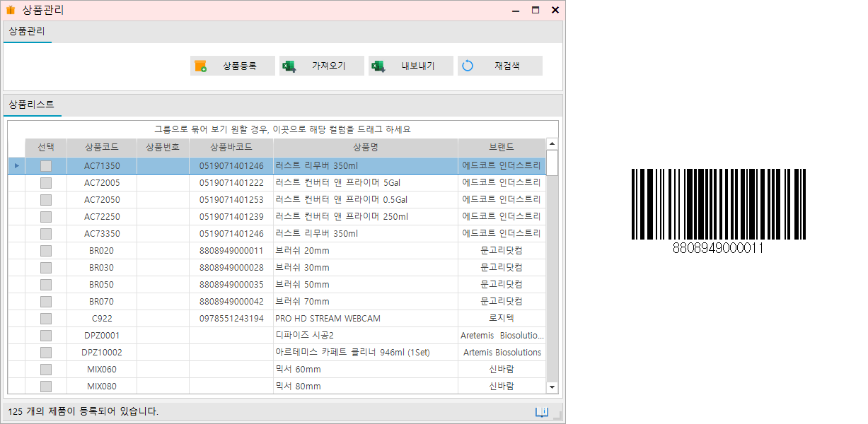Screen dimensions: 868x424
Task: Click brand cell Artemis Biosolutions in DPZ10002 row
Action: 502,353
